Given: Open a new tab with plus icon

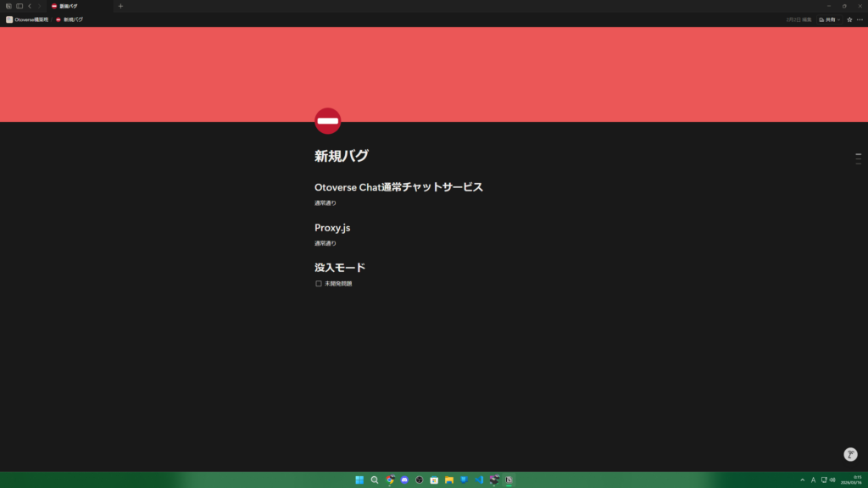Looking at the screenshot, I should coord(120,6).
